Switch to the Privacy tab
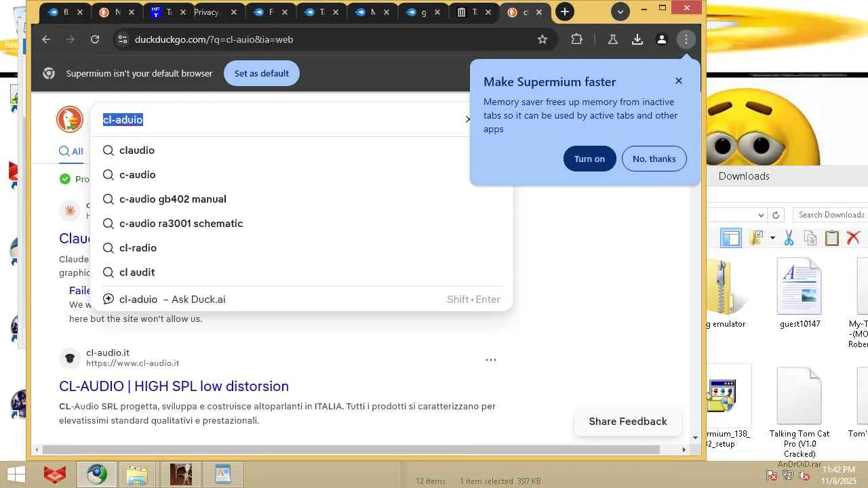868x488 pixels. (207, 12)
